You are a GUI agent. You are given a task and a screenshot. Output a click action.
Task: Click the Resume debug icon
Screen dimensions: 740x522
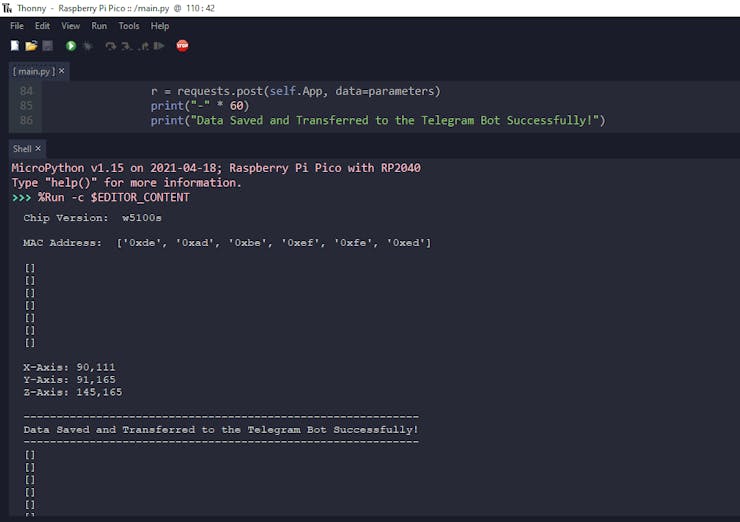(159, 46)
